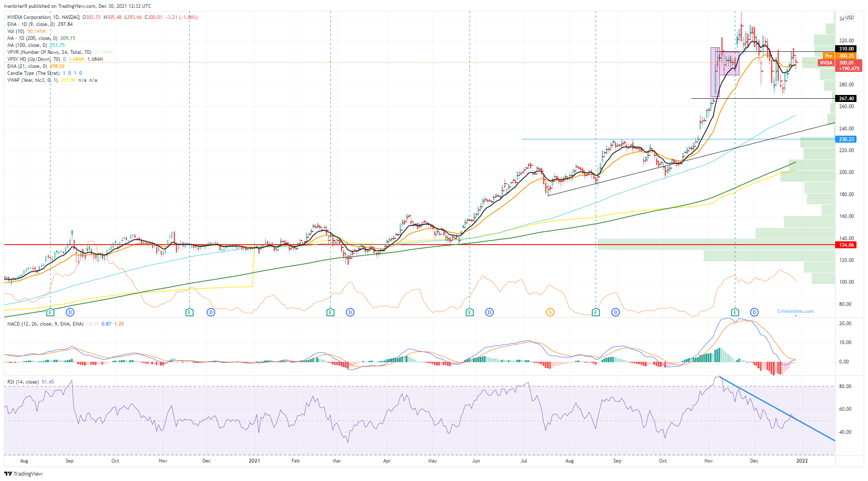Open the orange stock split S marker
This screenshot has height=481, width=868.
pos(550,312)
